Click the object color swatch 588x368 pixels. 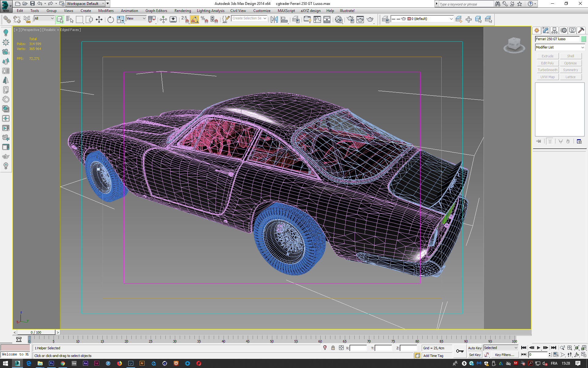click(584, 39)
